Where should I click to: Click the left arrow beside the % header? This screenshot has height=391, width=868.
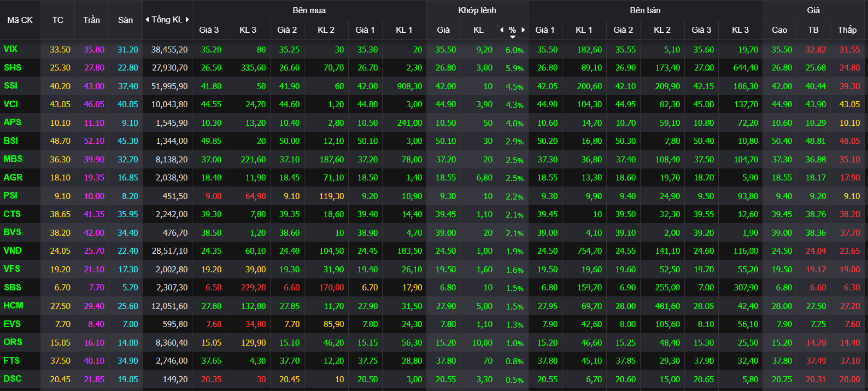click(502, 30)
